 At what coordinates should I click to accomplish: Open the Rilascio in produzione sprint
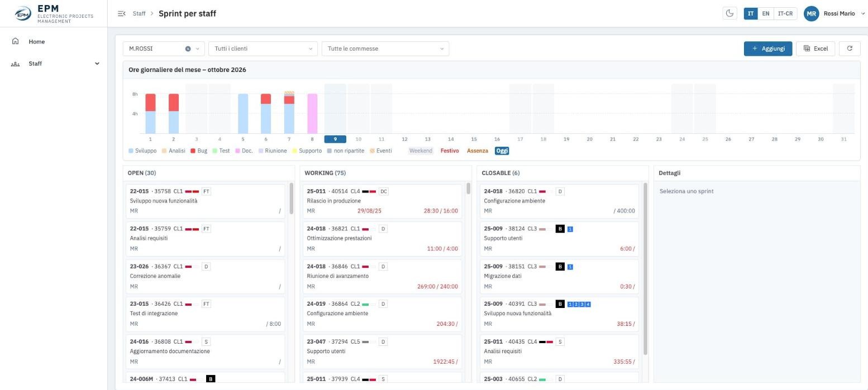coord(383,201)
